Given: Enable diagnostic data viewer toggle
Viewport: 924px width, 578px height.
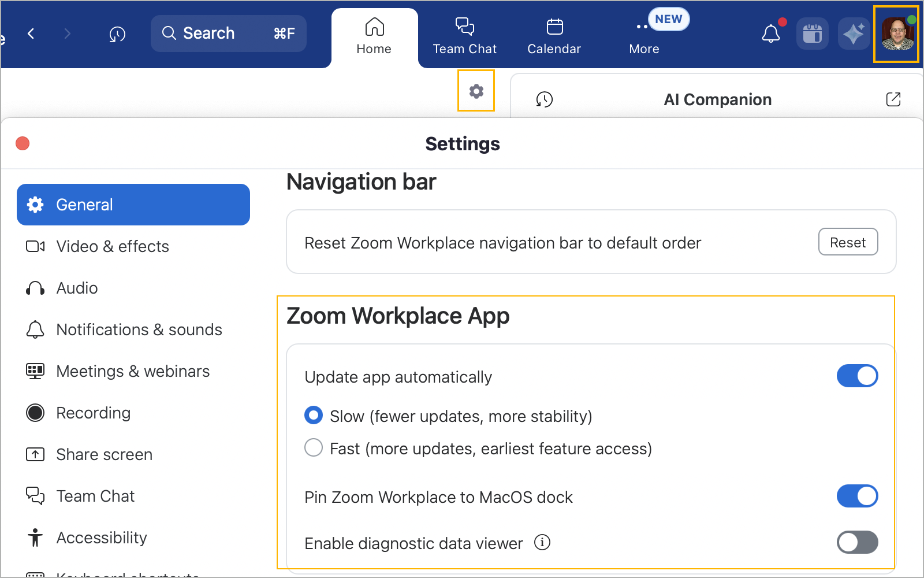Looking at the screenshot, I should (x=857, y=543).
